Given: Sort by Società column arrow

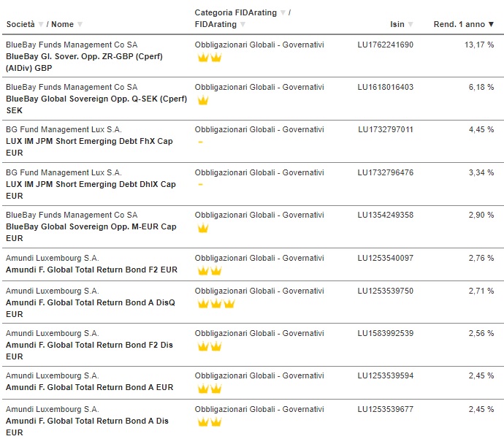Looking at the screenshot, I should pyautogui.click(x=41, y=24).
